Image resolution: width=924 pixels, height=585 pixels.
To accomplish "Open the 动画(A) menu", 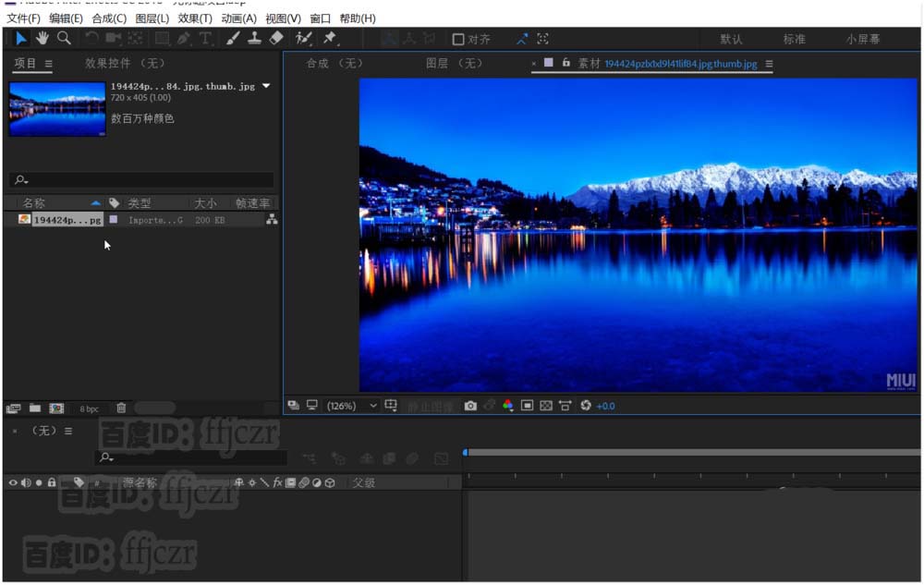I will (x=238, y=18).
